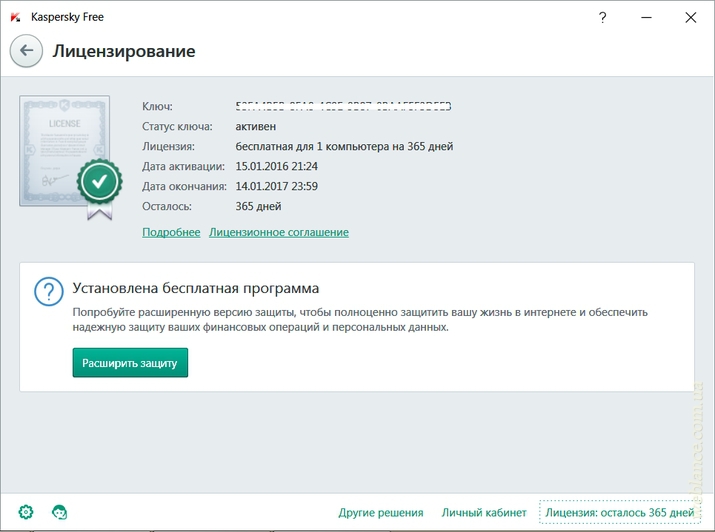The height and width of the screenshot is (532, 715).
Task: Click the 'Дата окончания:' label
Action: point(184,186)
